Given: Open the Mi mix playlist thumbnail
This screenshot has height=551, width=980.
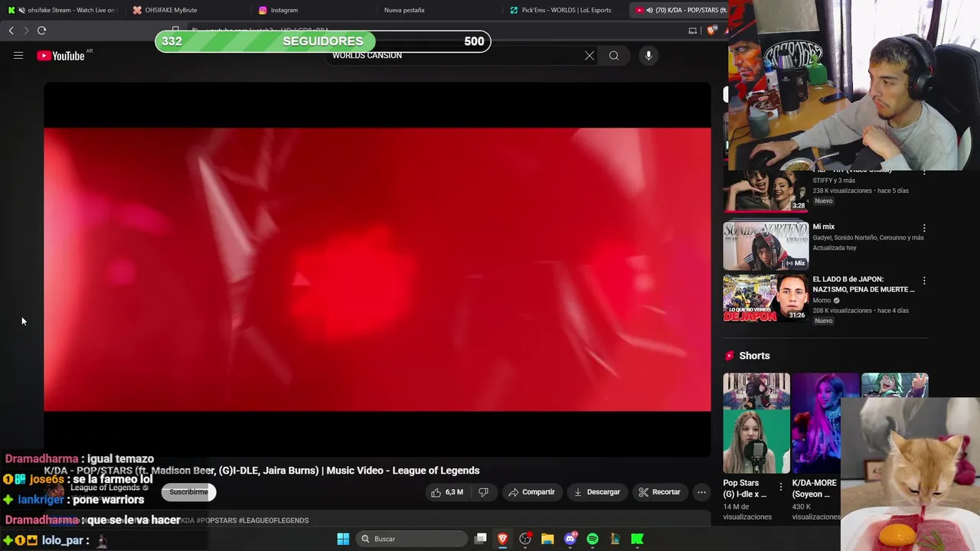Looking at the screenshot, I should pos(766,246).
